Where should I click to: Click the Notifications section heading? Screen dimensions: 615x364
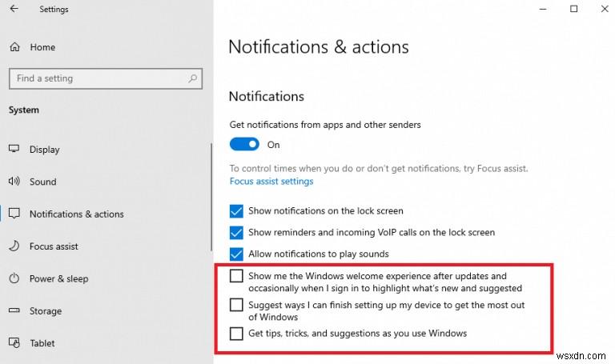267,96
